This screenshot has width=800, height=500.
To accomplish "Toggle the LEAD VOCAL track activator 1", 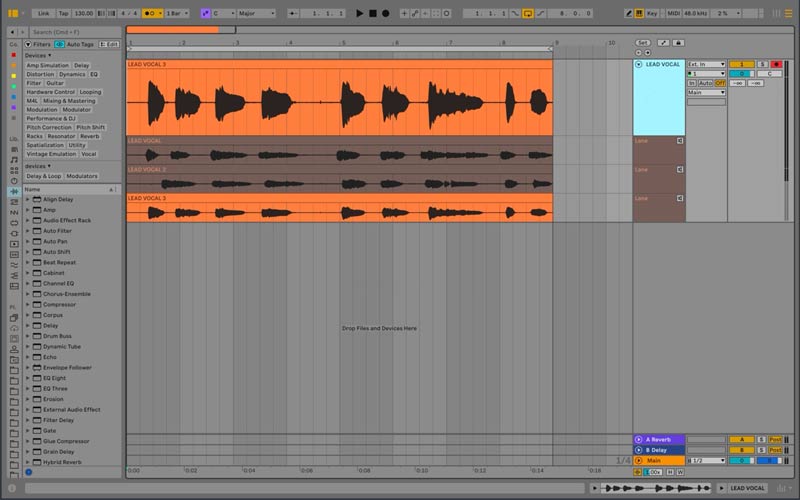I will point(741,64).
